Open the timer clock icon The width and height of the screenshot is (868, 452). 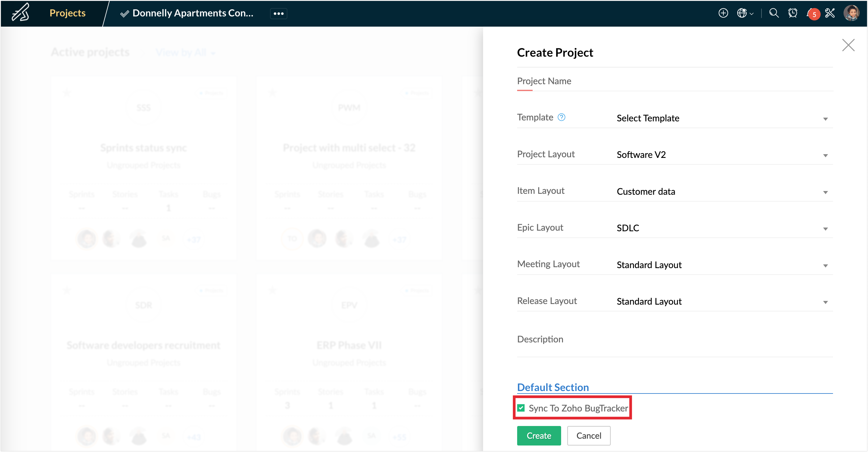coord(792,13)
